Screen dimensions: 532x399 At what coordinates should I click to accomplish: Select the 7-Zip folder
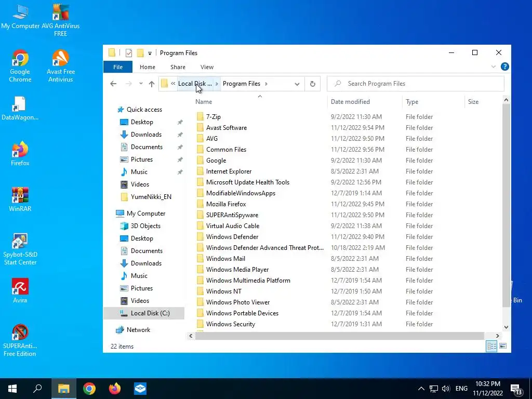[x=213, y=117]
